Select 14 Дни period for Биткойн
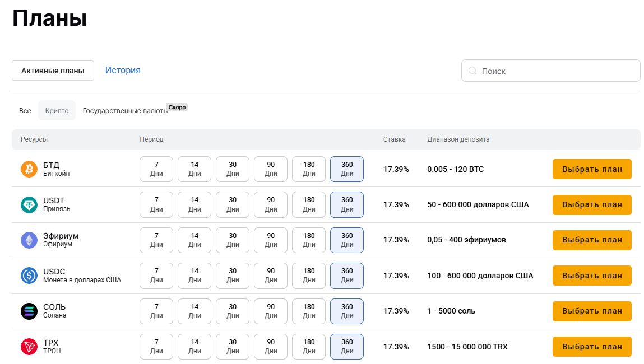Image resolution: width=644 pixels, height=364 pixels. point(194,169)
